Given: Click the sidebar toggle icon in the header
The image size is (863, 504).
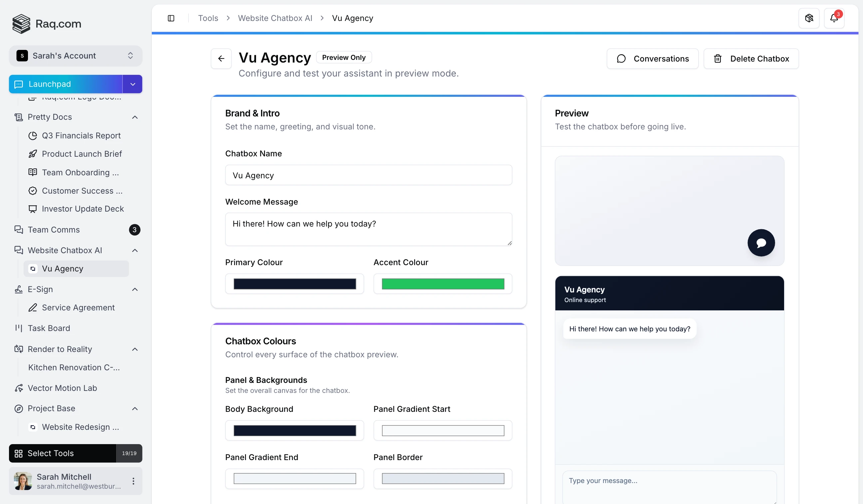Looking at the screenshot, I should (x=171, y=18).
